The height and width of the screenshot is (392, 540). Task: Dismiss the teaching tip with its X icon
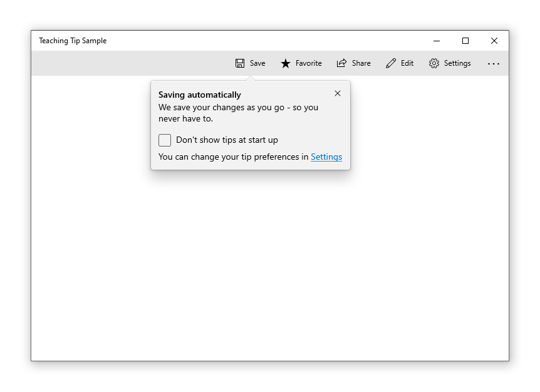click(x=338, y=93)
